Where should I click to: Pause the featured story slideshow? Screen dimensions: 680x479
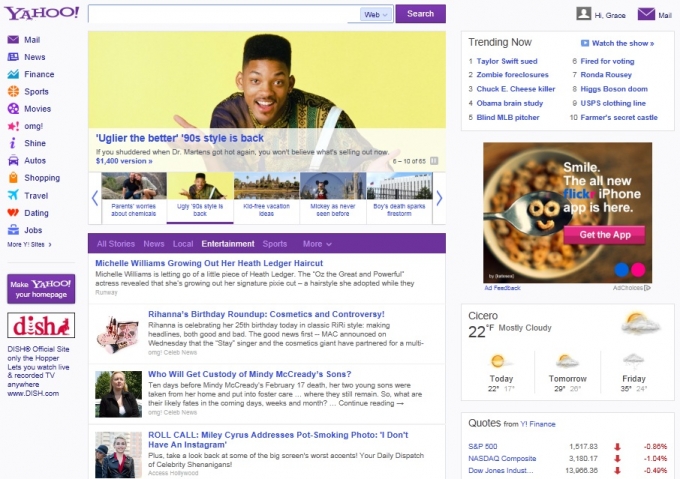point(434,161)
